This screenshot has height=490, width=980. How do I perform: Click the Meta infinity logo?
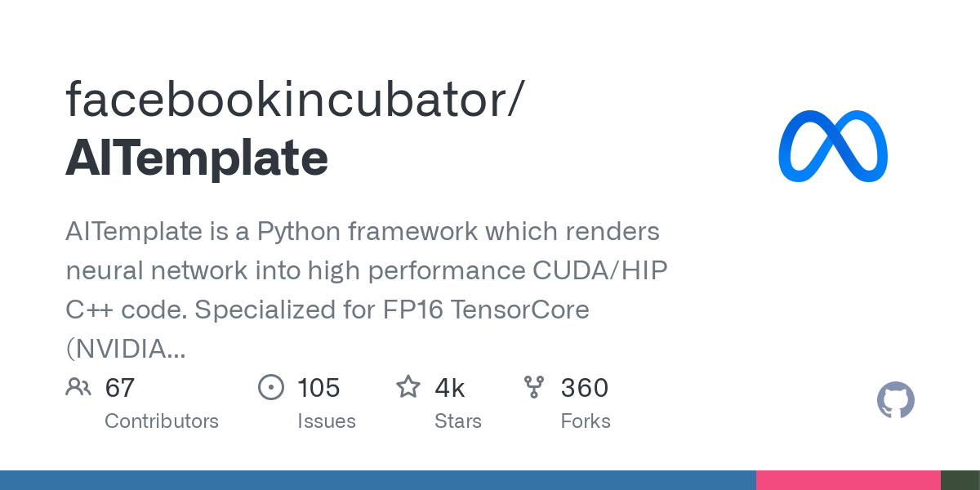(x=833, y=146)
